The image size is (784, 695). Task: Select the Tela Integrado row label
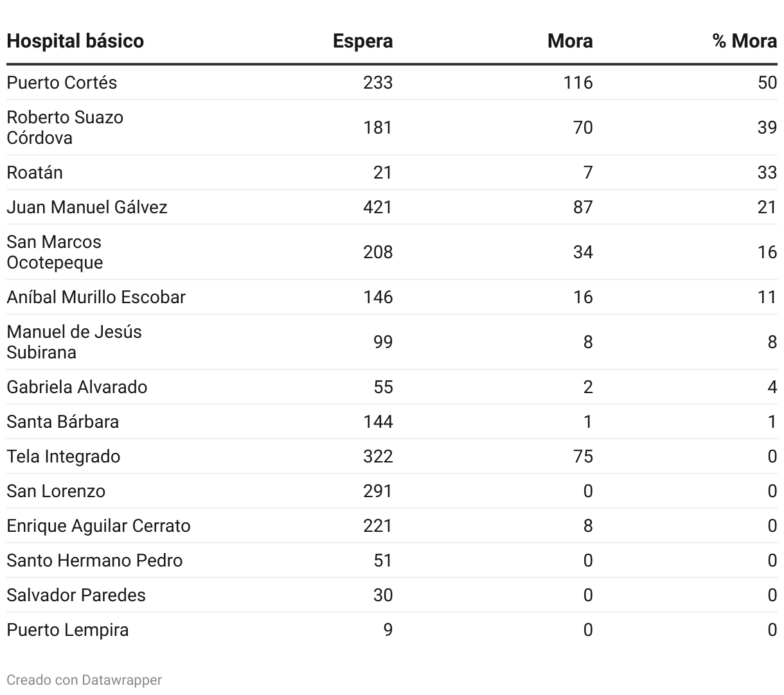[x=63, y=457]
